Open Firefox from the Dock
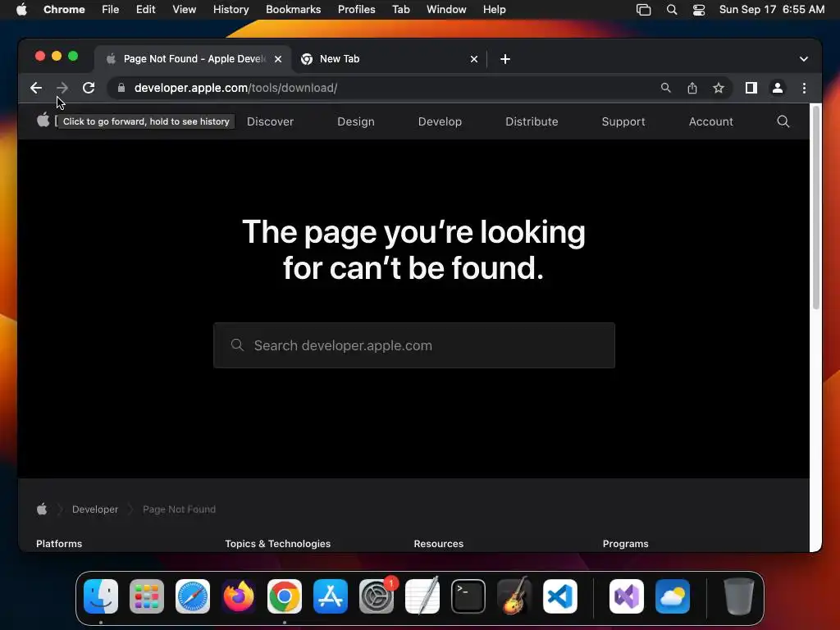Image resolution: width=840 pixels, height=630 pixels. tap(239, 596)
